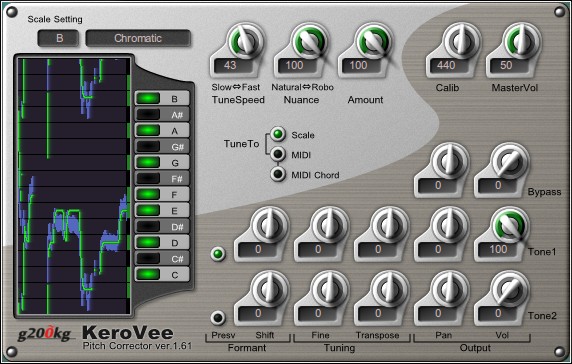Click Tone1 Fine tuning knob
This screenshot has width=572, height=364.
329,225
